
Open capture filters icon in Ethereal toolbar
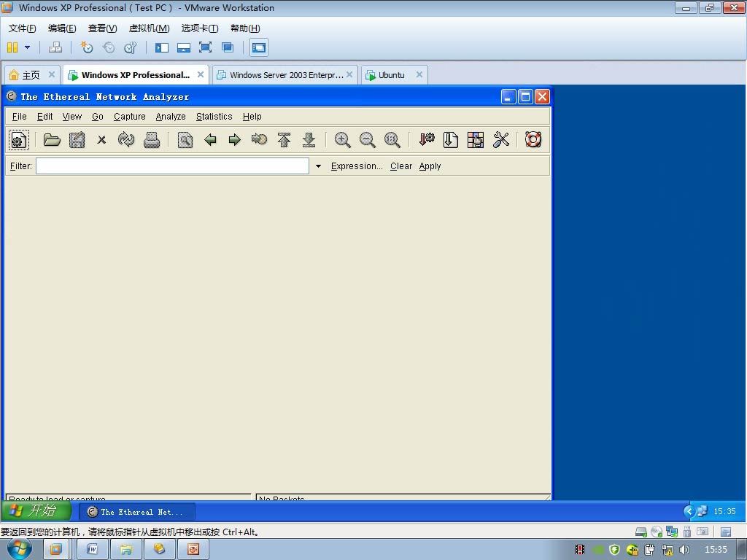click(426, 139)
